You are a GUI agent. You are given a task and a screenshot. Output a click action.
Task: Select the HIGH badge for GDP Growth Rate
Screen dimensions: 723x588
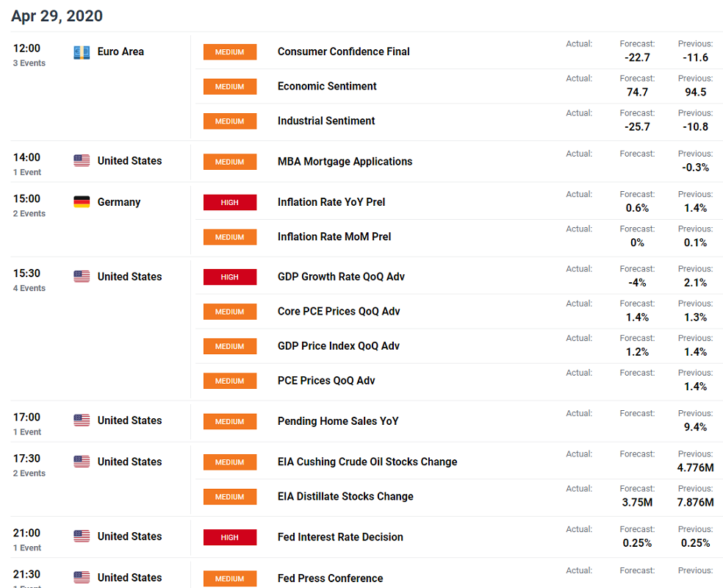click(x=230, y=277)
